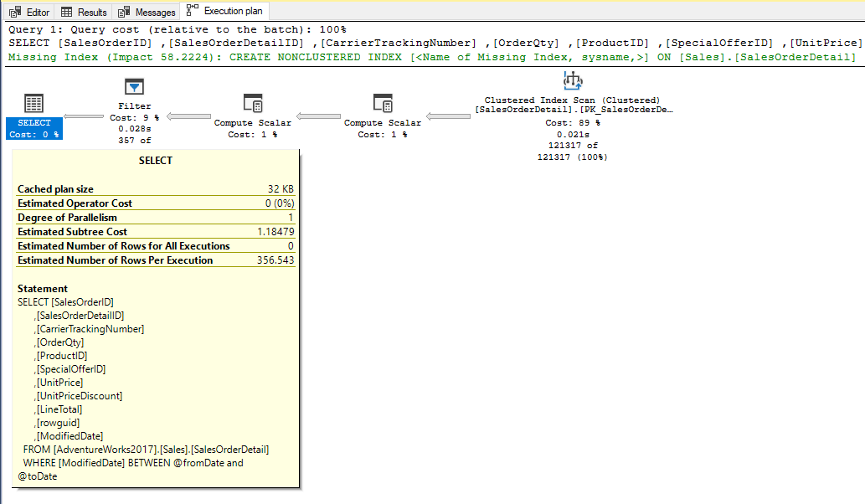Select the Compute Scalar icon next to Clustered Index Scan
The height and width of the screenshot is (504, 865).
point(383,103)
